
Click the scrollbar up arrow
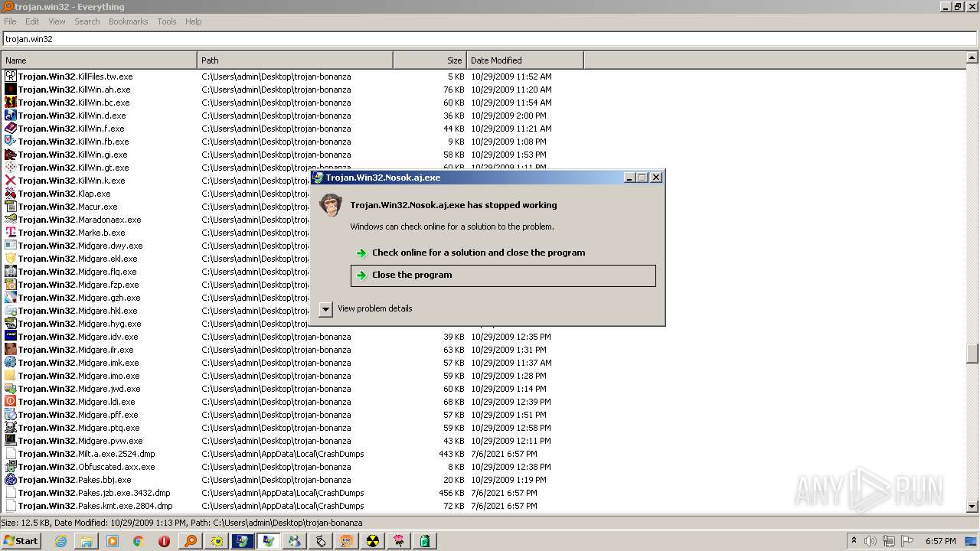click(x=972, y=57)
